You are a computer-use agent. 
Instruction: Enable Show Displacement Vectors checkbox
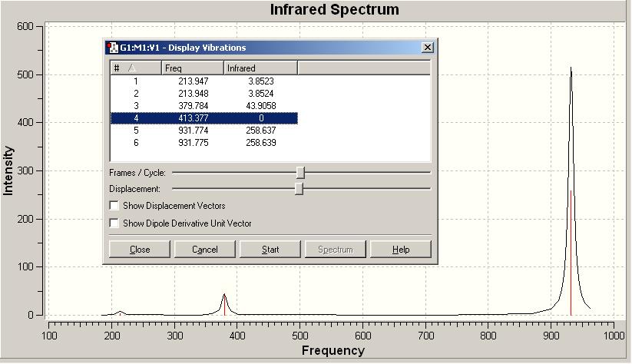[x=114, y=206]
